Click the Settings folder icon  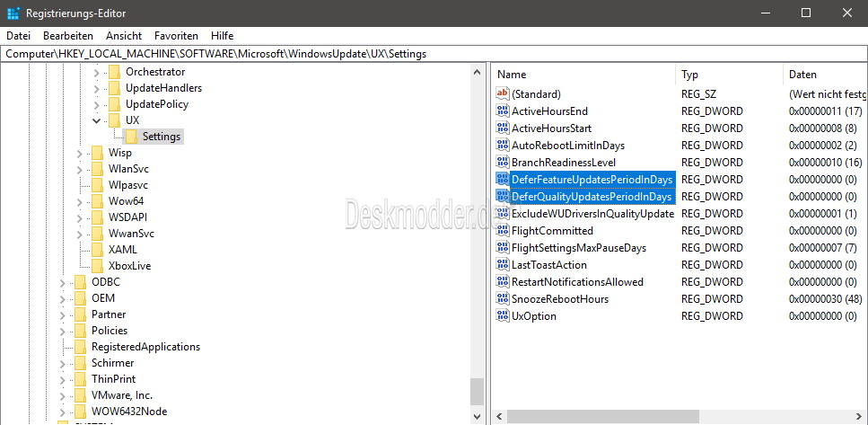[131, 137]
